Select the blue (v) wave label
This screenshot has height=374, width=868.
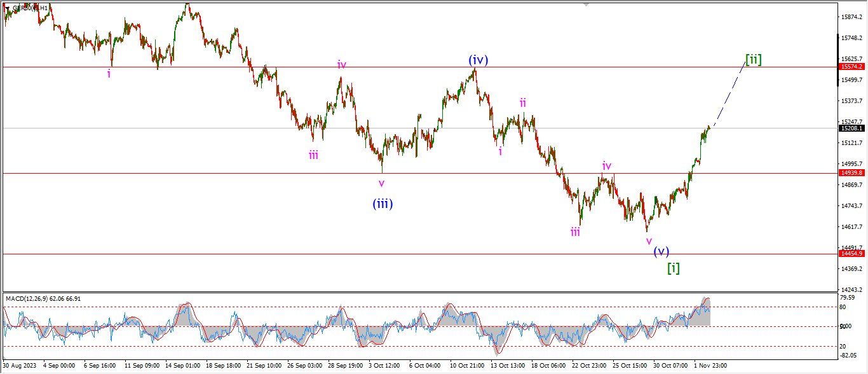tap(661, 251)
